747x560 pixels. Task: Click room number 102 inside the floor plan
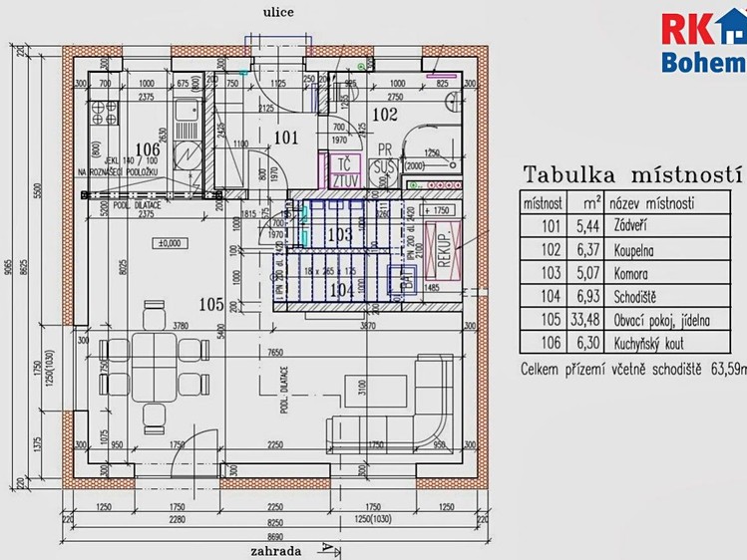coord(384,115)
